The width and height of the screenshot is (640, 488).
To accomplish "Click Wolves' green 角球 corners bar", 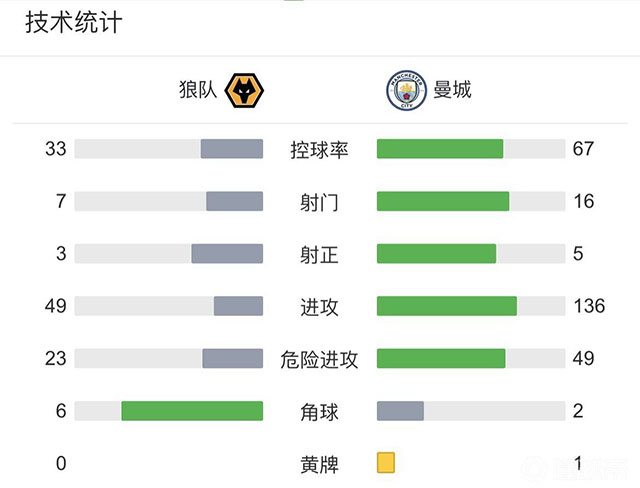I will (x=192, y=411).
